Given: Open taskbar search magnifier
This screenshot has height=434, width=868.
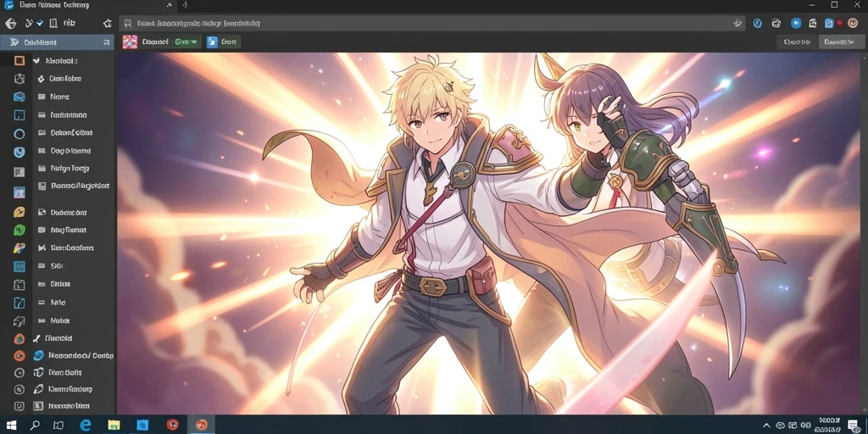Looking at the screenshot, I should (x=35, y=426).
